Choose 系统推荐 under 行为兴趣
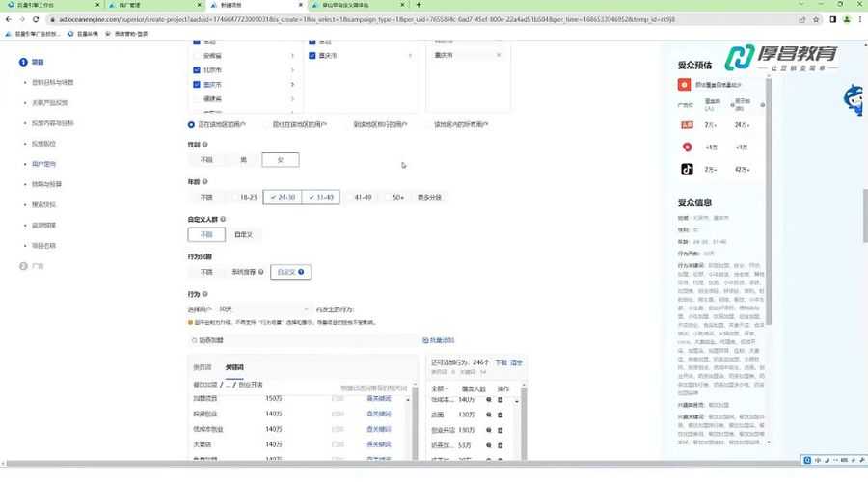This screenshot has width=868, height=482. coord(248,272)
